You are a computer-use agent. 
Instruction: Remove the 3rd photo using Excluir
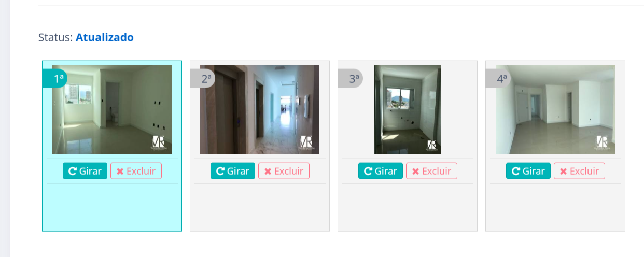point(431,171)
